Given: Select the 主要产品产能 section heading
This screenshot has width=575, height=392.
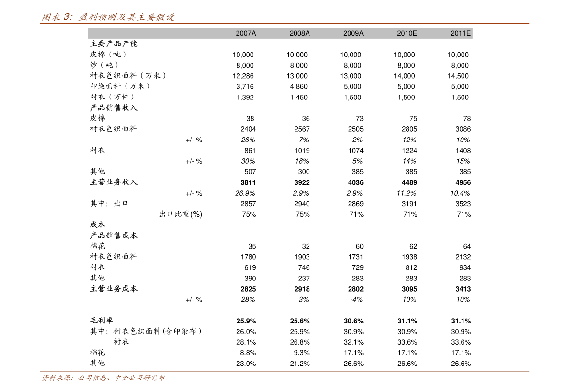Looking at the screenshot, I should 113,43.
